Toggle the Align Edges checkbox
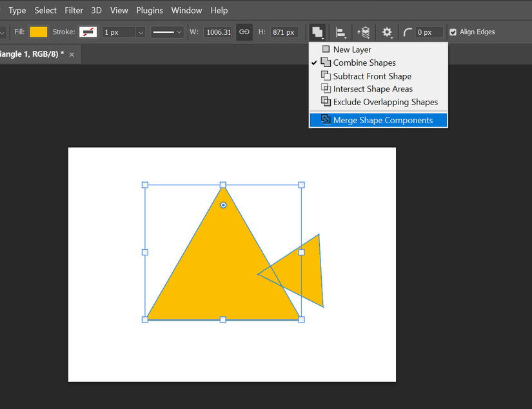Viewport: 532px width, 409px height. coord(453,32)
